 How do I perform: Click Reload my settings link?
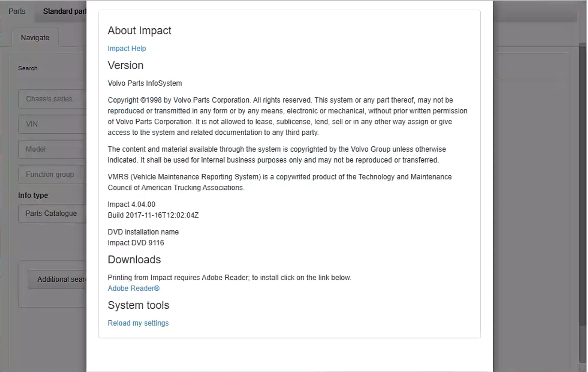pyautogui.click(x=138, y=323)
